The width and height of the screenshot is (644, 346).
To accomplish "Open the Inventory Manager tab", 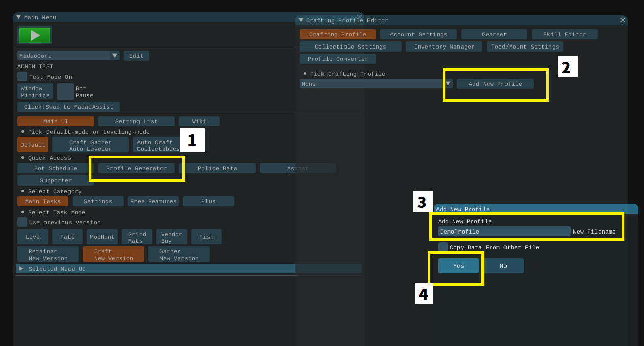I will [x=444, y=47].
